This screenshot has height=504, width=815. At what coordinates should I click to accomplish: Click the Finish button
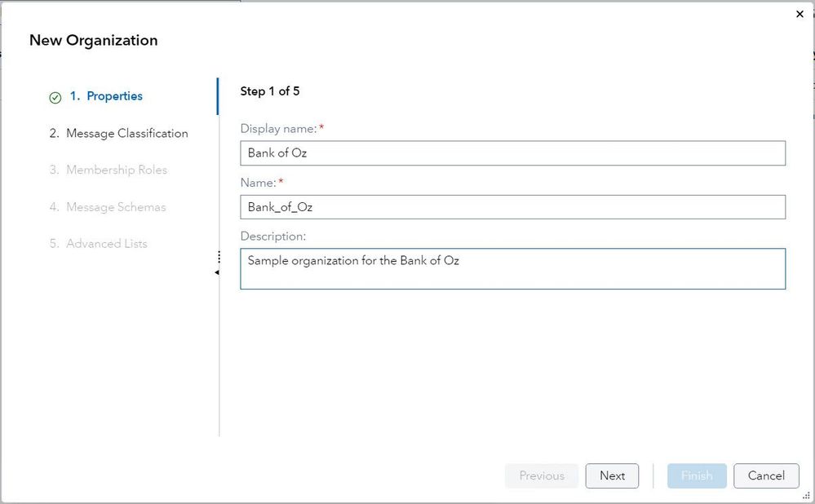point(697,476)
